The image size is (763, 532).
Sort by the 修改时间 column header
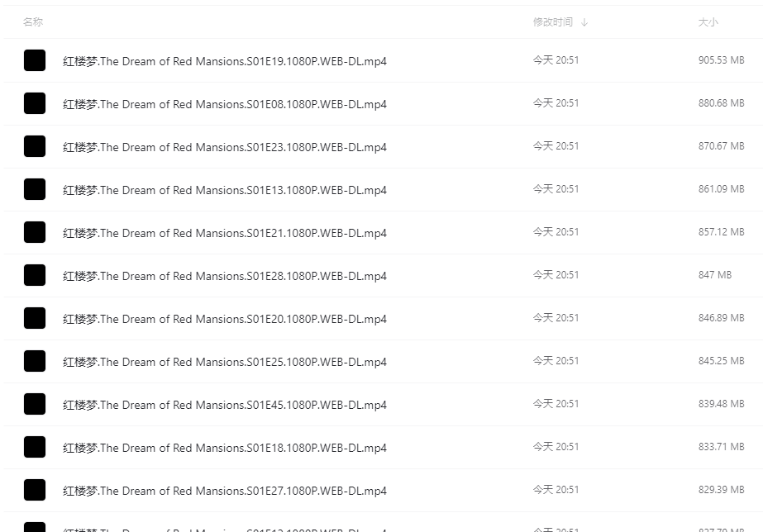(x=552, y=22)
